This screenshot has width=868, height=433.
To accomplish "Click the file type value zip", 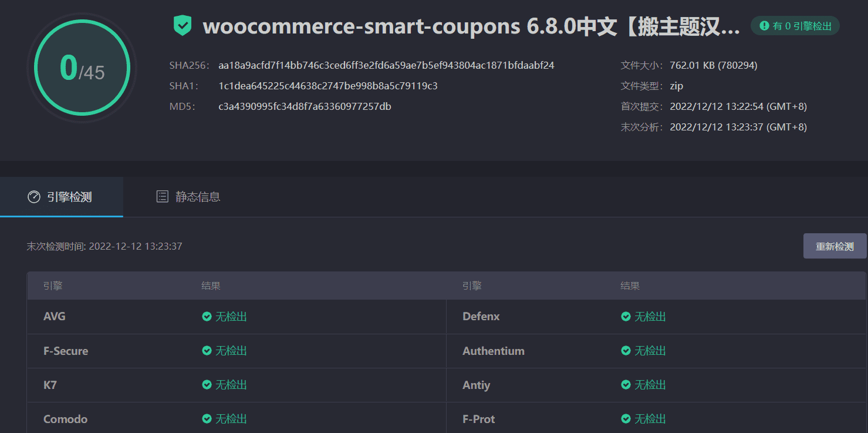I will click(677, 86).
